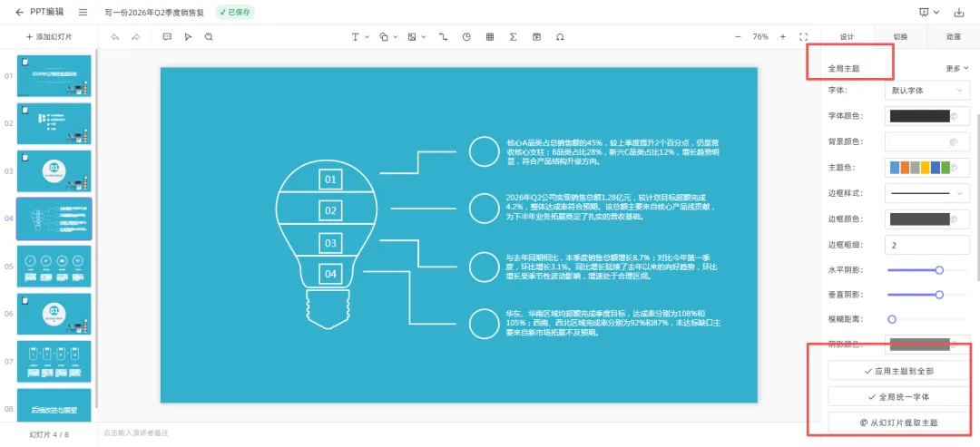Select slide 03 thumbnail
Viewport: 980px width, 447px height.
tap(54, 171)
